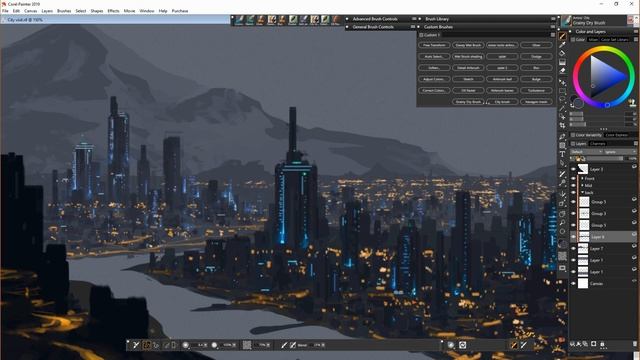Image resolution: width=640 pixels, height=360 pixels.
Task: Click the first recent brush in the top bar
Action: click(239, 20)
